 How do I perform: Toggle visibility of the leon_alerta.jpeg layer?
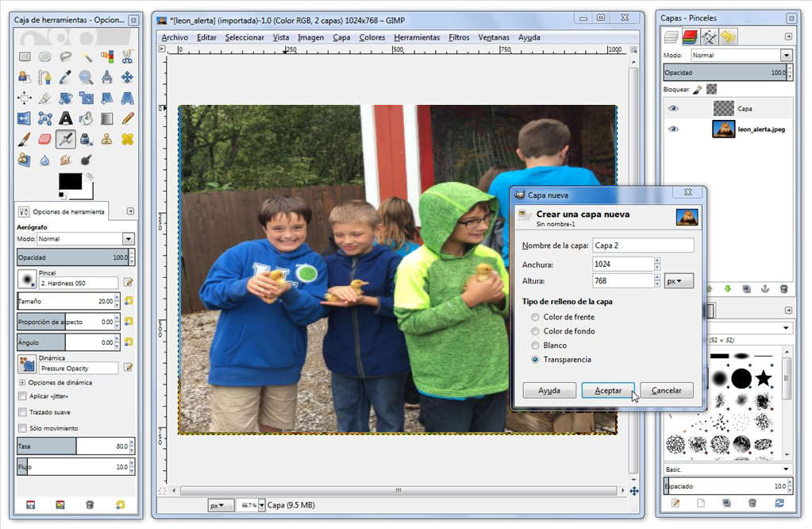click(672, 129)
